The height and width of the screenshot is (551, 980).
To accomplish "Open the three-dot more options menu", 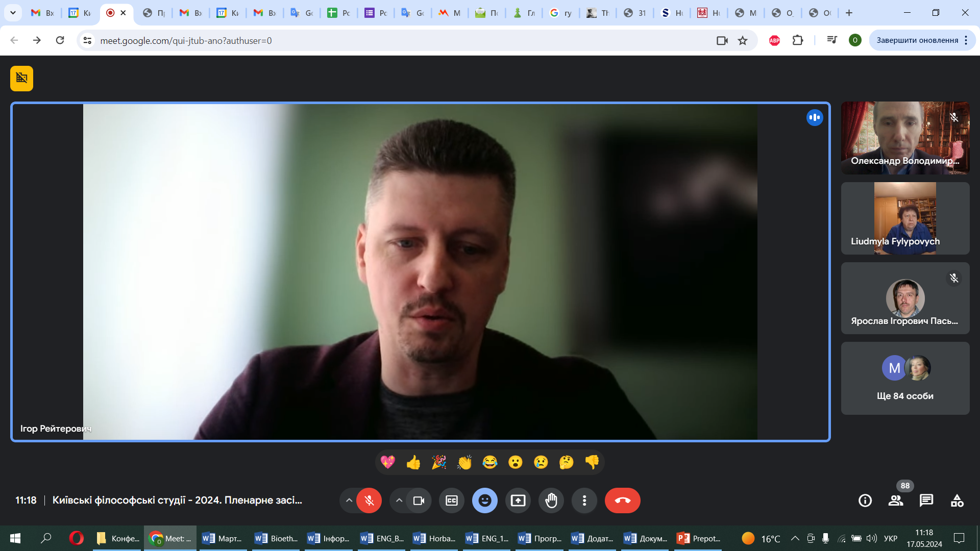I will click(584, 500).
